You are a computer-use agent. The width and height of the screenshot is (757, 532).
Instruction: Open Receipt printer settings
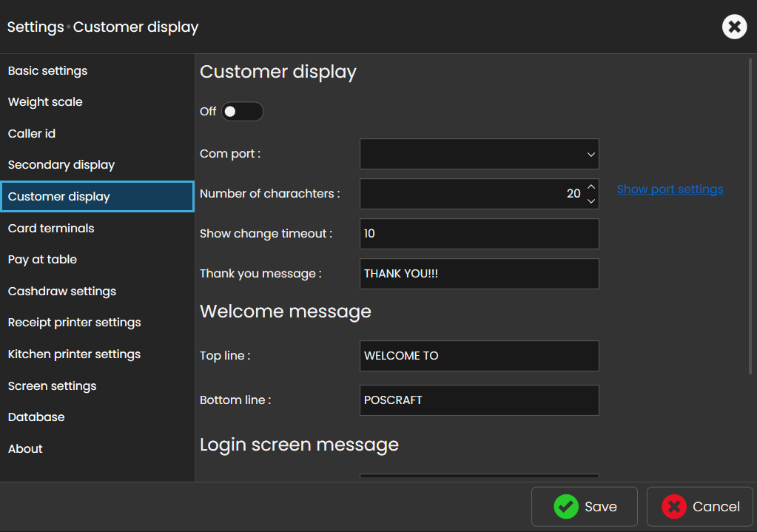point(74,323)
